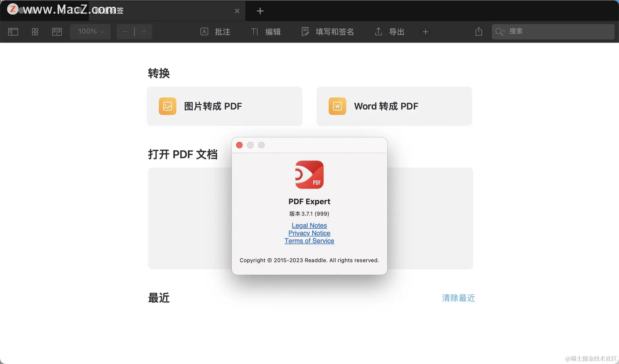
Task: Click the zoom in plus button
Action: (x=144, y=32)
